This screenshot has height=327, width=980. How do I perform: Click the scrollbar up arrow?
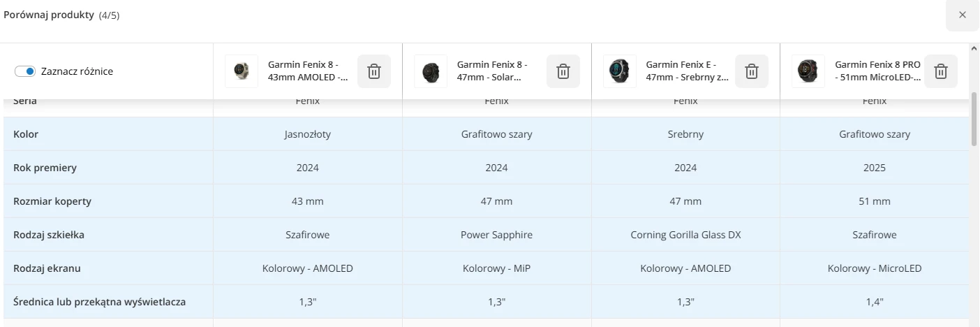[x=974, y=49]
